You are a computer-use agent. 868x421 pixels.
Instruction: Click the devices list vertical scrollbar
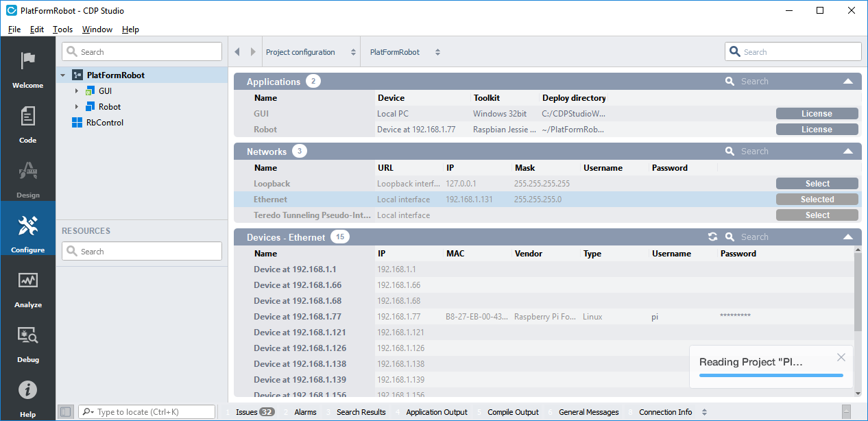pyautogui.click(x=858, y=291)
